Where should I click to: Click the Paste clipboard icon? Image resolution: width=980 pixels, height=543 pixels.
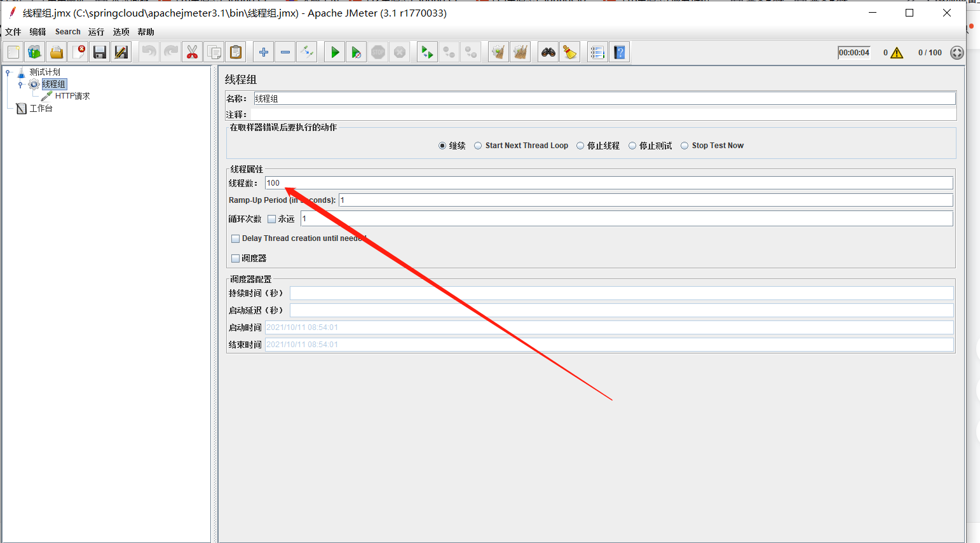pyautogui.click(x=236, y=52)
